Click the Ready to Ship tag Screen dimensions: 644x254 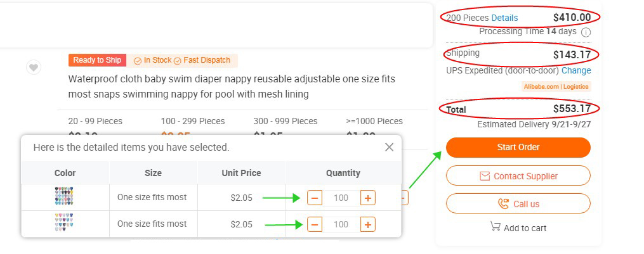click(x=97, y=60)
